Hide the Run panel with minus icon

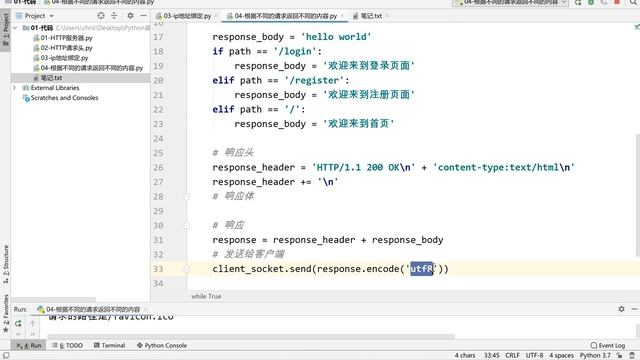(x=634, y=309)
